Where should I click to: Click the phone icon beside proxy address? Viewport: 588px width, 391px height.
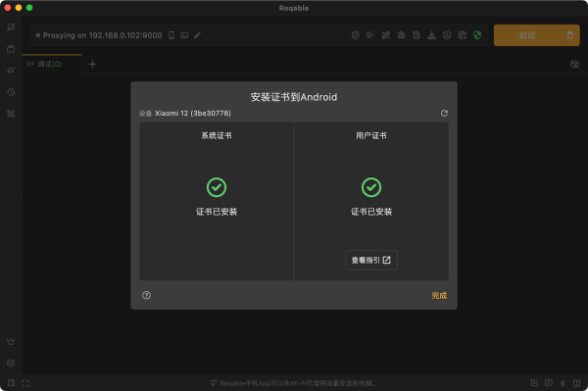(171, 35)
